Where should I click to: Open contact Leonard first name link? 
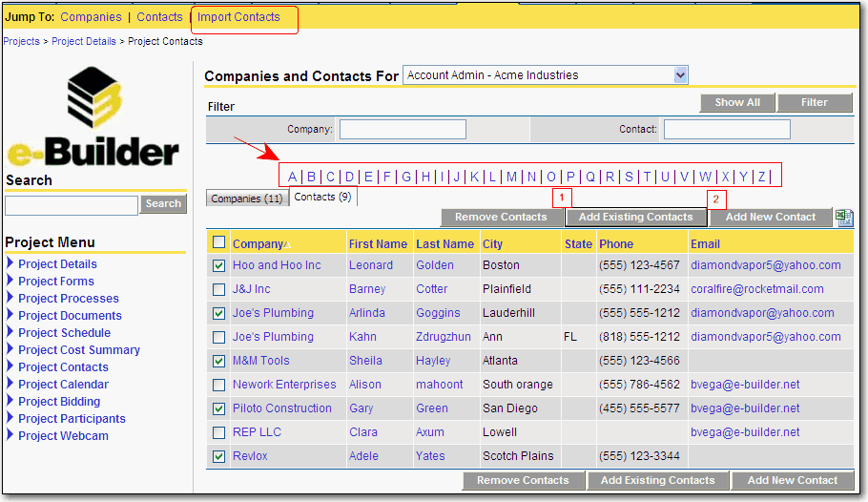(x=371, y=265)
